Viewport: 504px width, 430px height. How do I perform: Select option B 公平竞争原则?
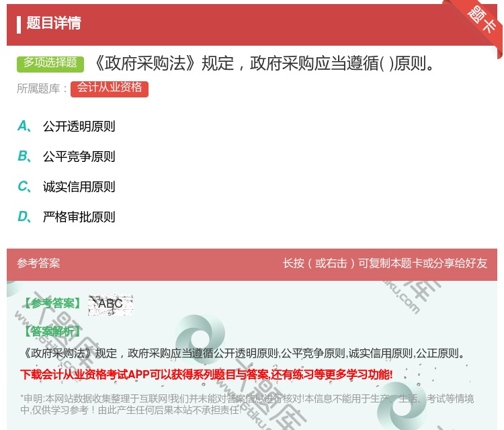pos(67,157)
